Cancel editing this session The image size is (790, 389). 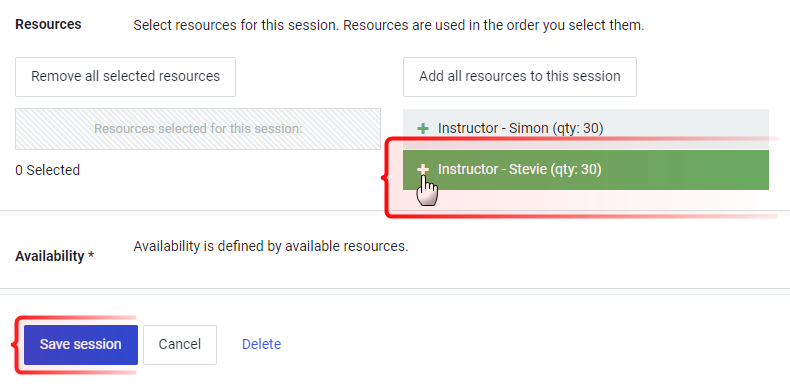(x=180, y=345)
